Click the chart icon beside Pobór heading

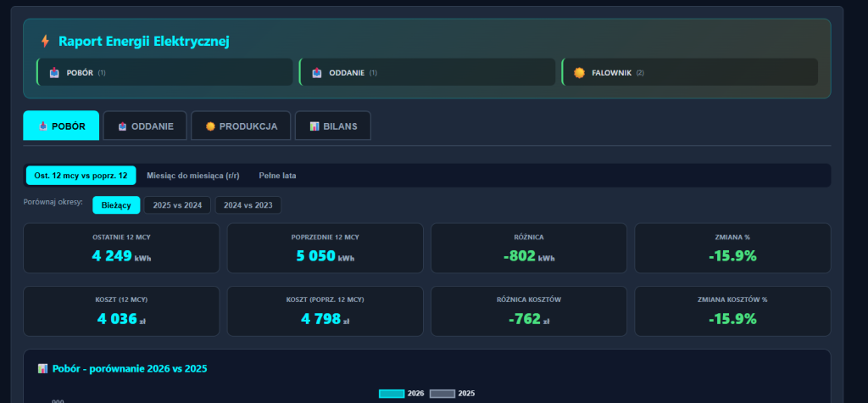click(42, 369)
